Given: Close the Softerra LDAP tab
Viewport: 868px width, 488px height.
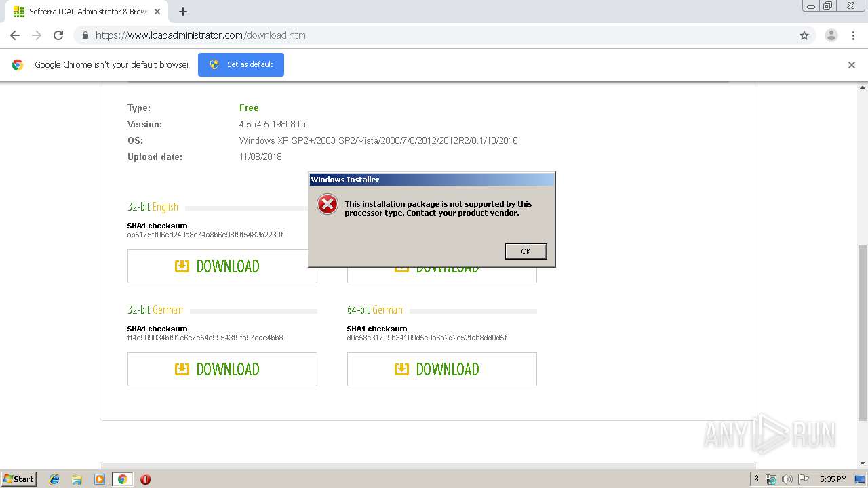Looking at the screenshot, I should pyautogui.click(x=157, y=12).
